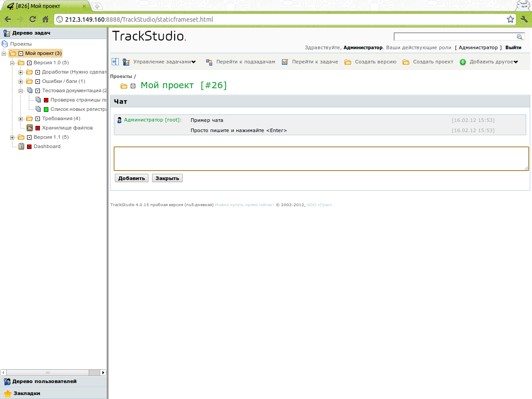Screen dimensions: 532x399
Task: Click the browser reload icon
Action: coord(32,19)
